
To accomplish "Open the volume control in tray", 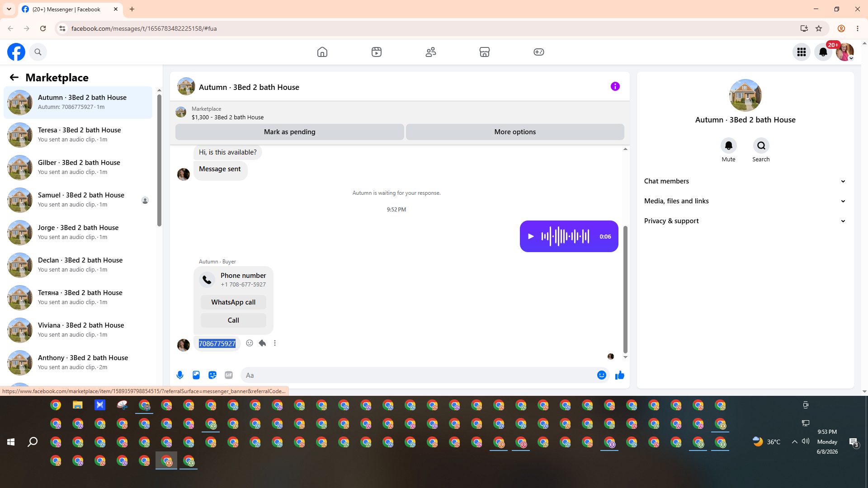I will coord(806,441).
